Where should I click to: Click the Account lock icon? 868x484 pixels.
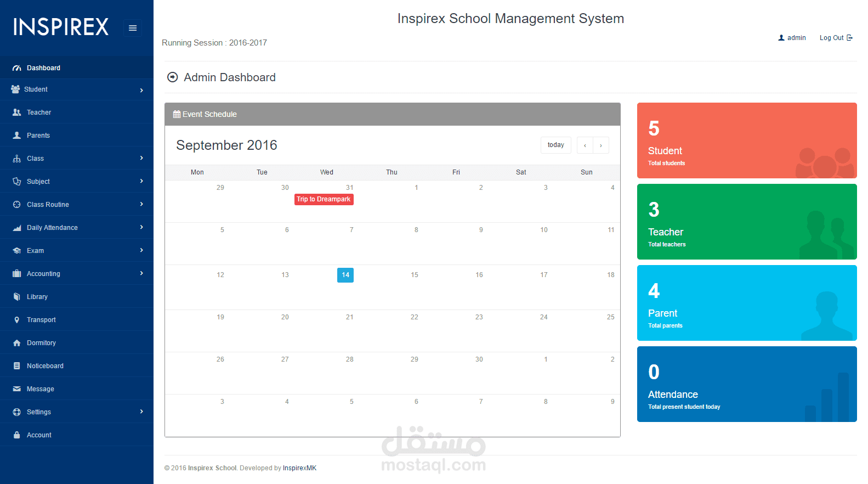point(17,435)
